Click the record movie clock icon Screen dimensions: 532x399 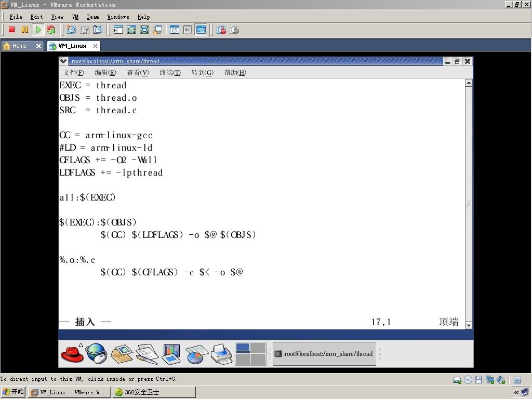[x=221, y=30]
